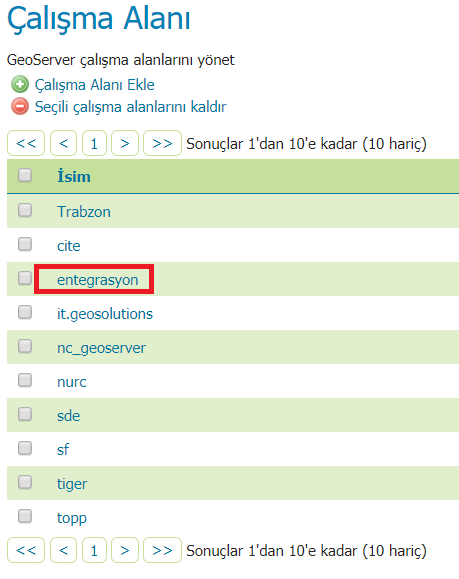Check the sde workspace checkbox
Screen dimensions: 459x579
(x=25, y=414)
